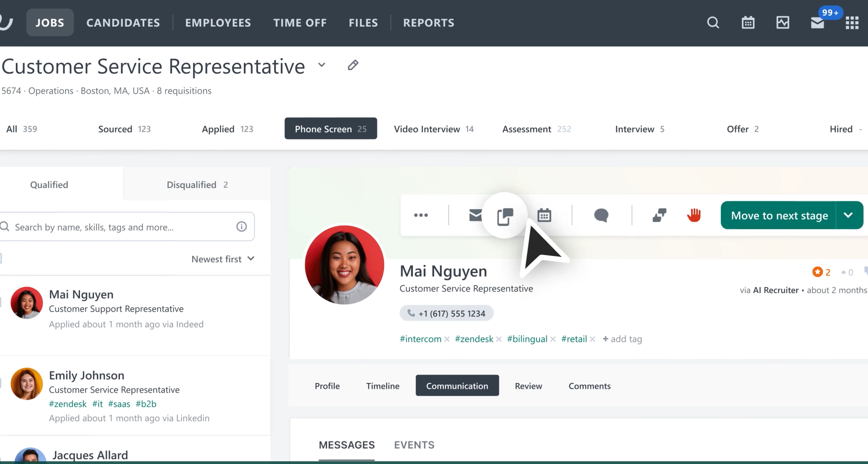Open the search icon in top bar
Screen dimensions: 868x464
click(713, 23)
